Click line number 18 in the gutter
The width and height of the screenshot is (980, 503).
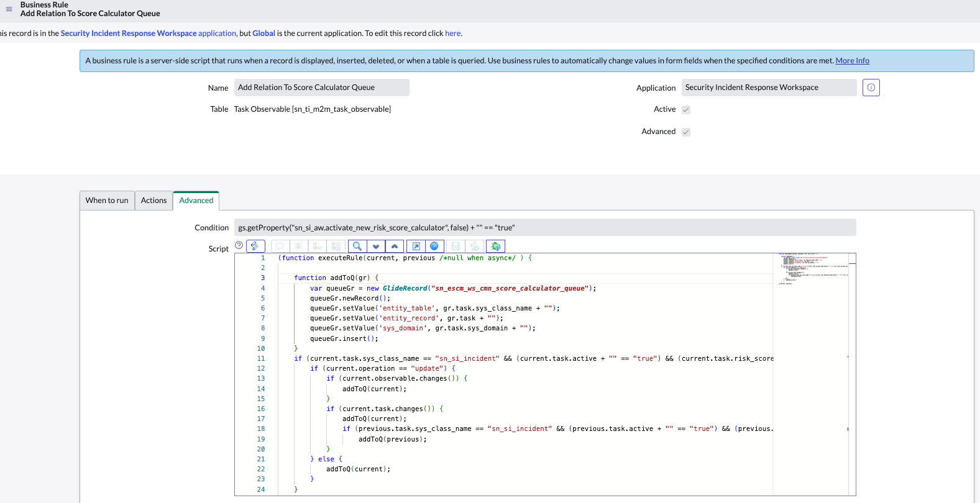[261, 428]
